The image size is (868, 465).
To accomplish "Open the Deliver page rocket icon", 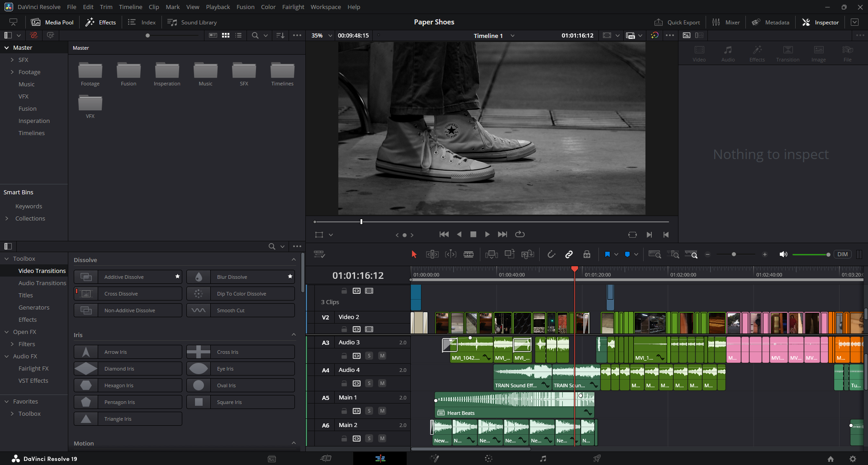I will point(597,459).
